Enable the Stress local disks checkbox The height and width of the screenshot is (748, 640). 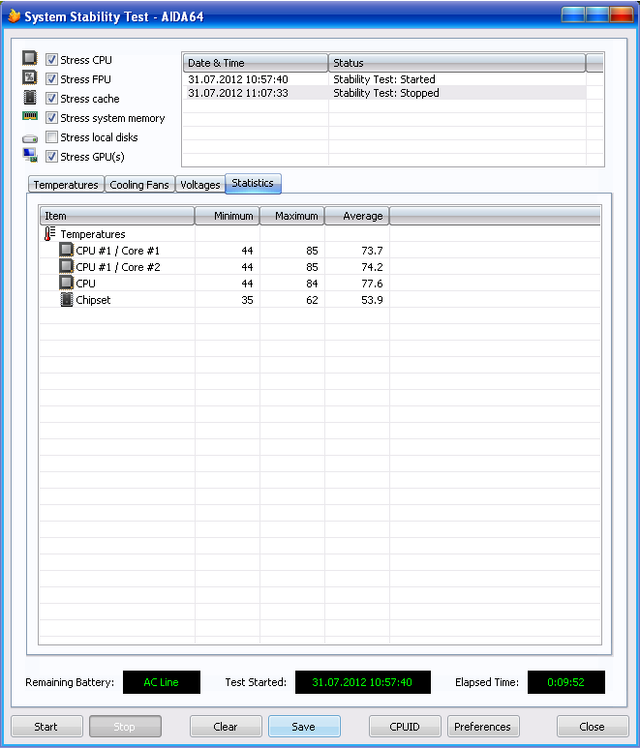point(51,137)
